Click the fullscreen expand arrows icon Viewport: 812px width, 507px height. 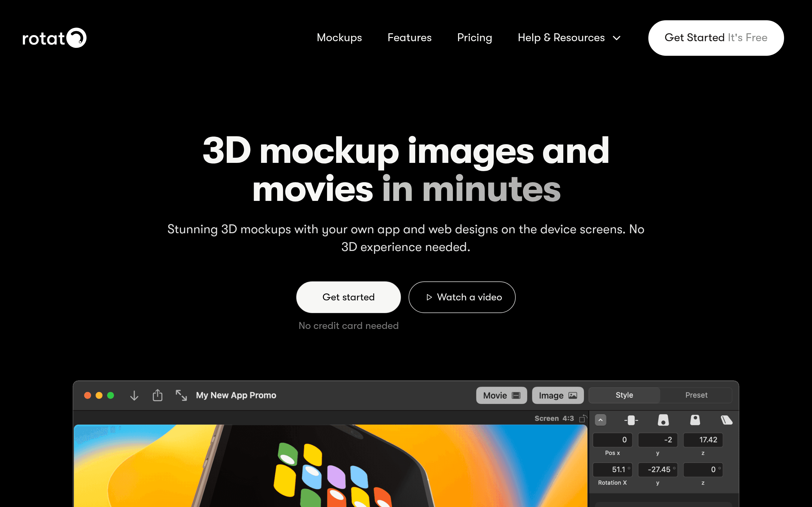tap(181, 395)
